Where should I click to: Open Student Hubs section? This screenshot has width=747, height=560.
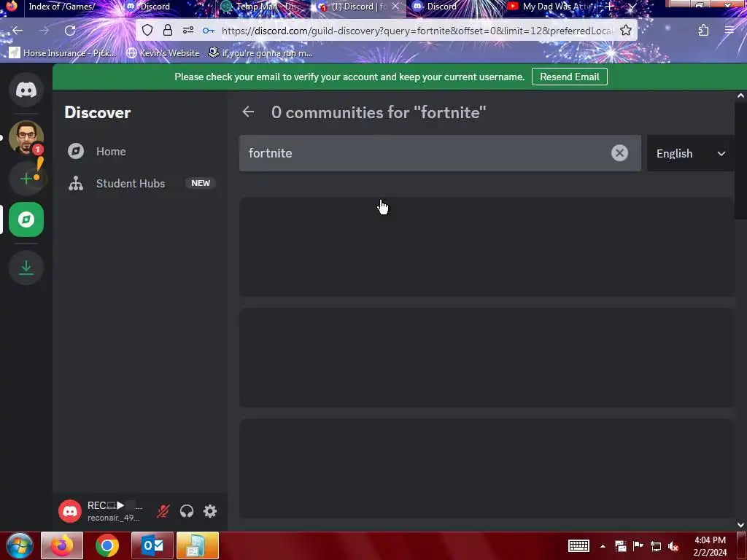pyautogui.click(x=140, y=183)
